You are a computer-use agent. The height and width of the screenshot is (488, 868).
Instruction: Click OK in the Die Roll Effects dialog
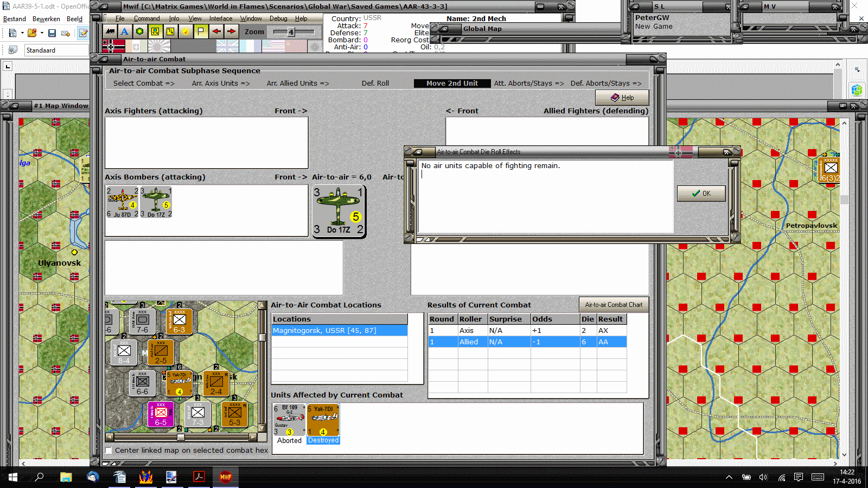701,194
